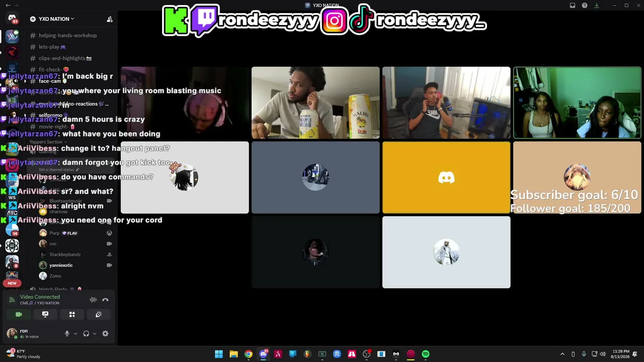Invite people to YXO NATION server
The image size is (644, 362).
[110, 19]
